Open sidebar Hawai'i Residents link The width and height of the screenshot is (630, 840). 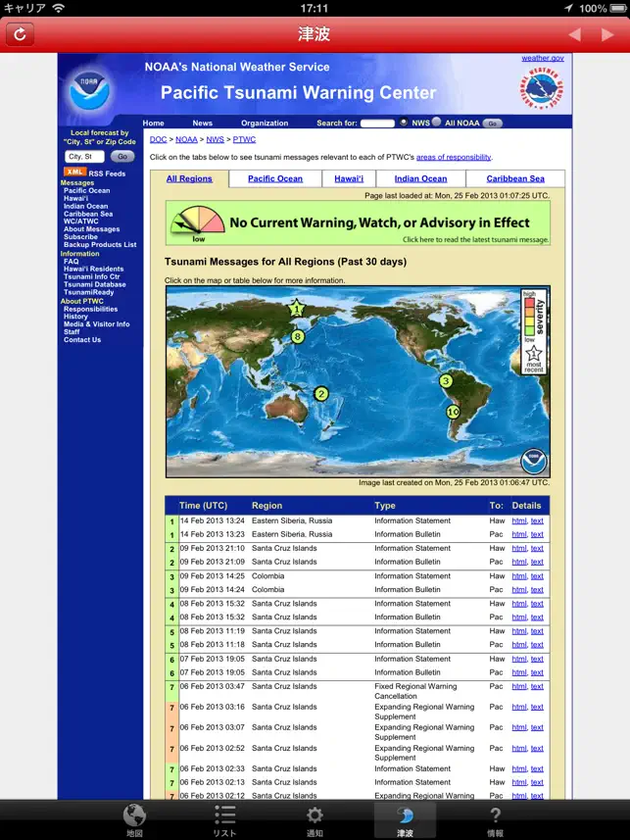pyautogui.click(x=94, y=269)
